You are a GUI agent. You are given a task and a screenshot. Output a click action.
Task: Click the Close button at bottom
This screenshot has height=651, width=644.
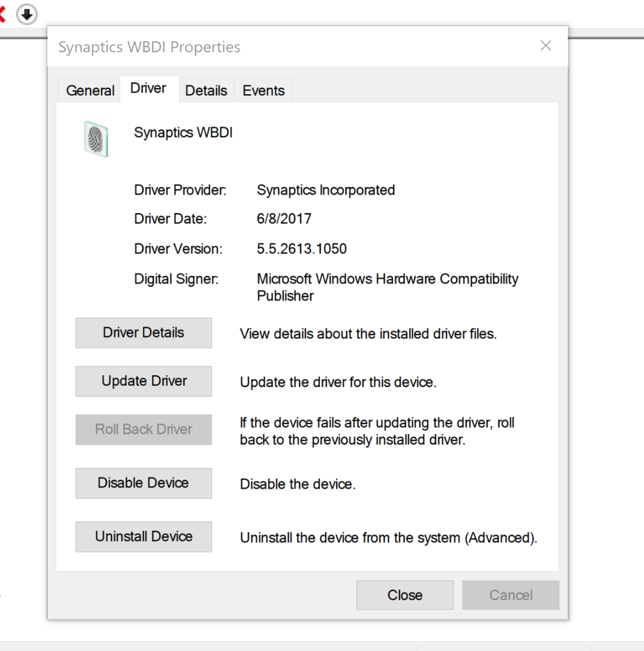(405, 595)
